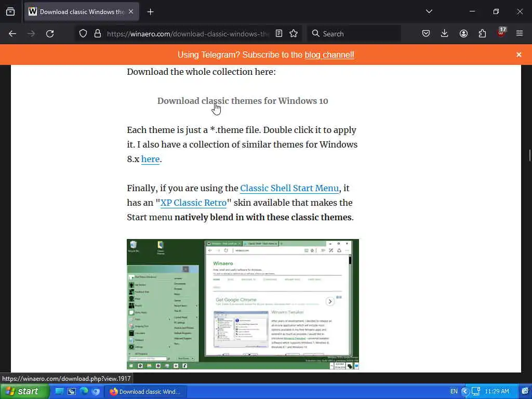Click the 11:29 AM taskbar clock
The width and height of the screenshot is (532, 399).
pyautogui.click(x=497, y=392)
